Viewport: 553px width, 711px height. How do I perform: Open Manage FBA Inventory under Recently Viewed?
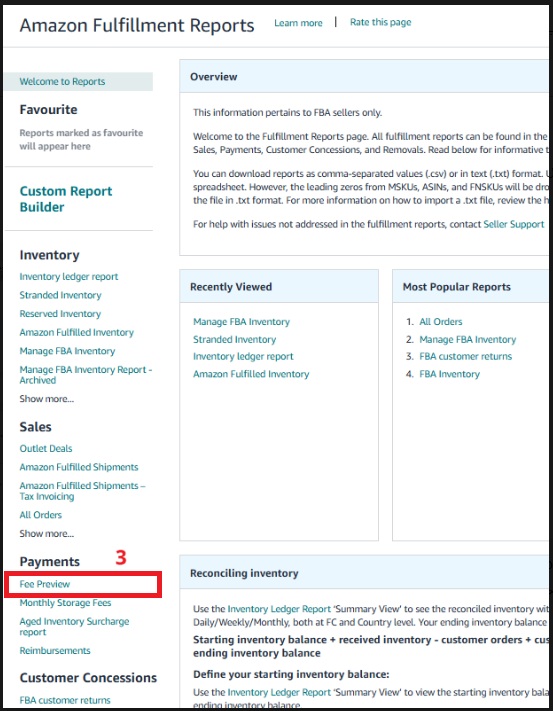pos(241,322)
